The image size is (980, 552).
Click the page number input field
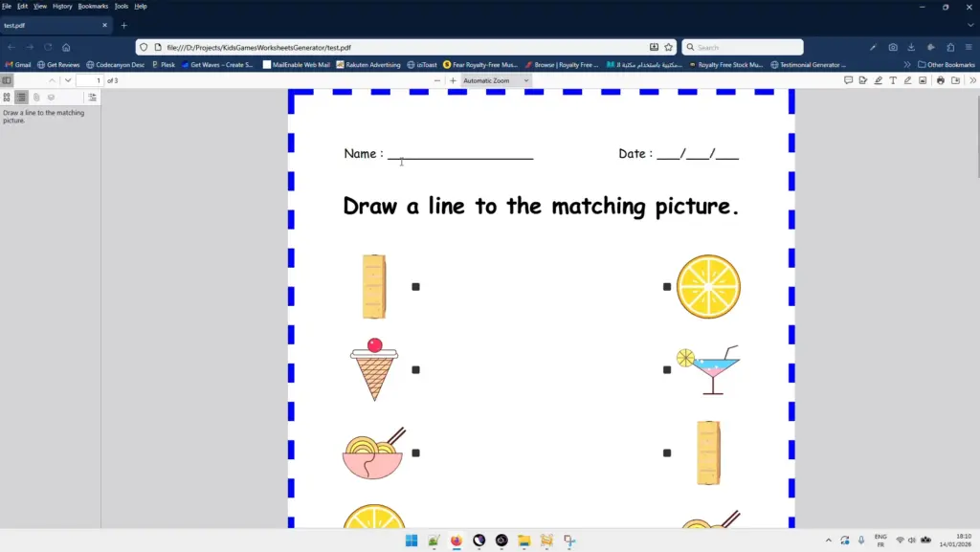point(91,80)
